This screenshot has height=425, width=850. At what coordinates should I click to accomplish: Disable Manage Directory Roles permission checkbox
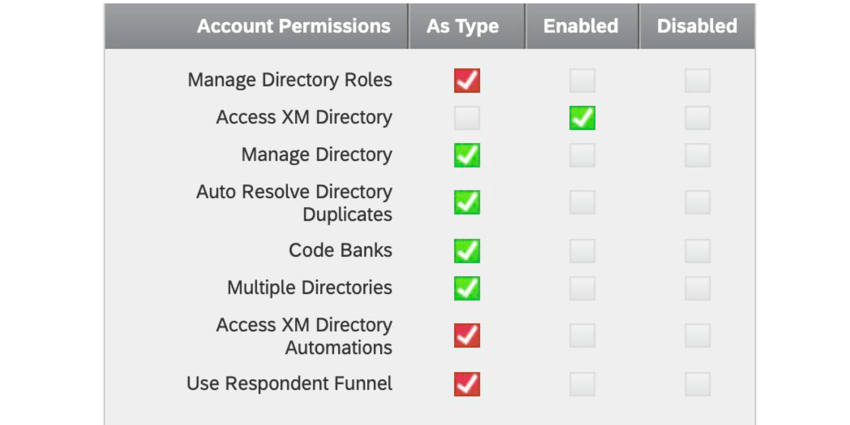coord(697,80)
